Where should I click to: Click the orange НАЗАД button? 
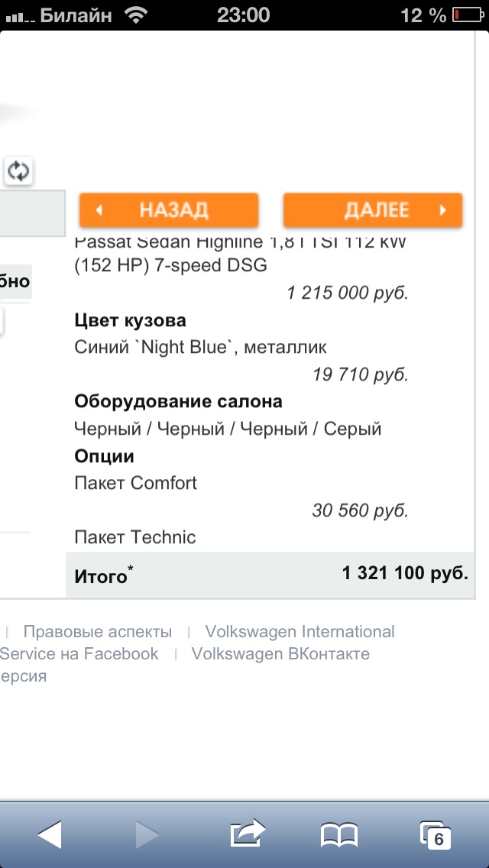[169, 210]
